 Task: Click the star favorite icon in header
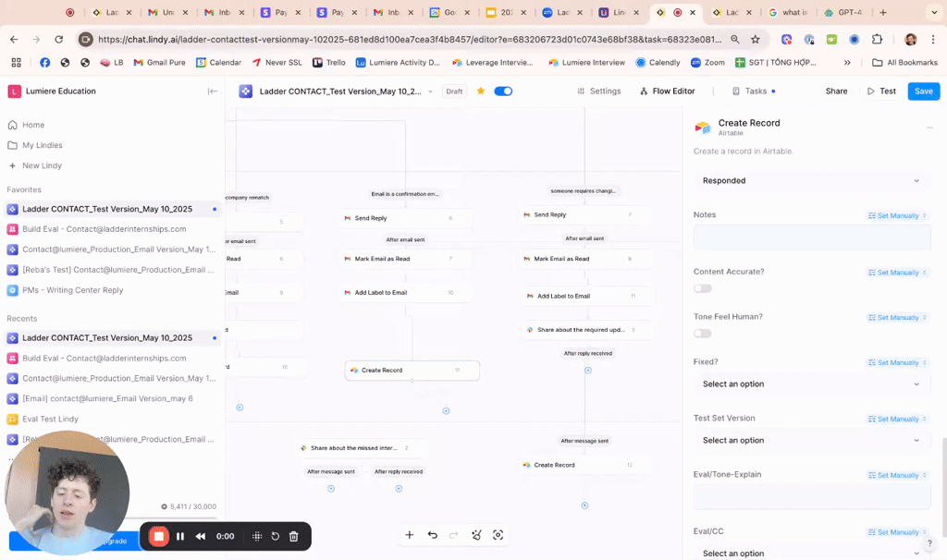click(480, 91)
